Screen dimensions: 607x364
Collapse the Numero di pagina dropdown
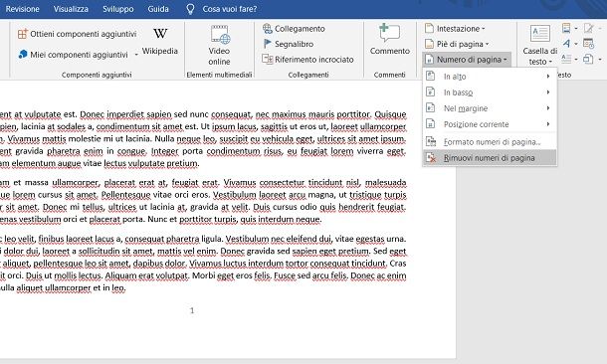pyautogui.click(x=472, y=60)
